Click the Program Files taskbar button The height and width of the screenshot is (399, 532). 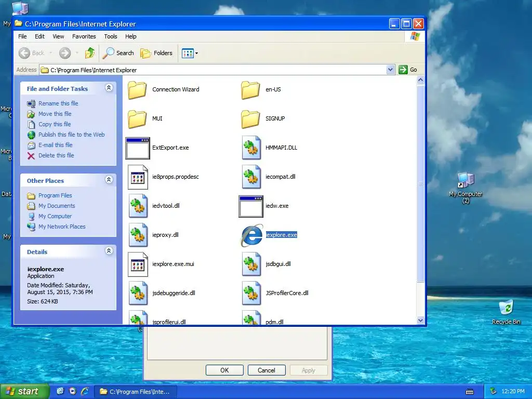[135, 392]
